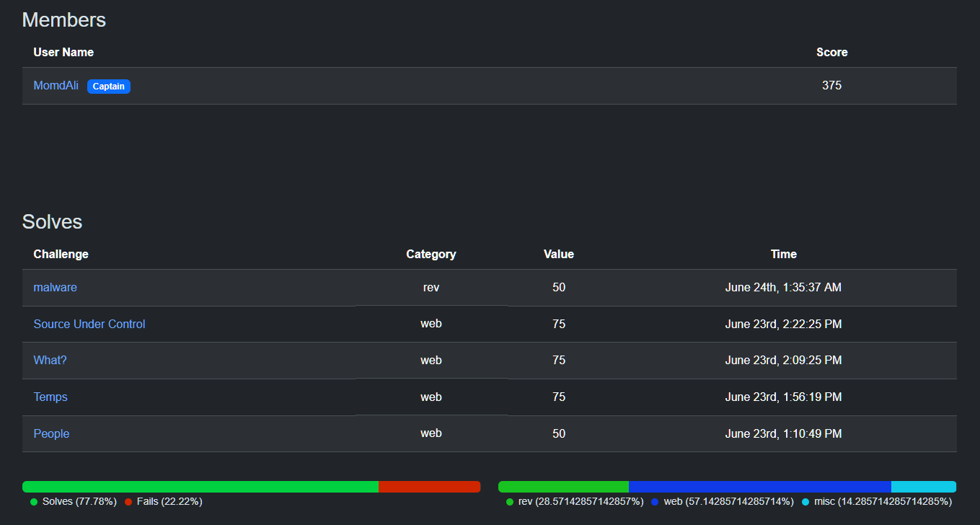980x525 pixels.
Task: Open the People challenge link
Action: 52,434
